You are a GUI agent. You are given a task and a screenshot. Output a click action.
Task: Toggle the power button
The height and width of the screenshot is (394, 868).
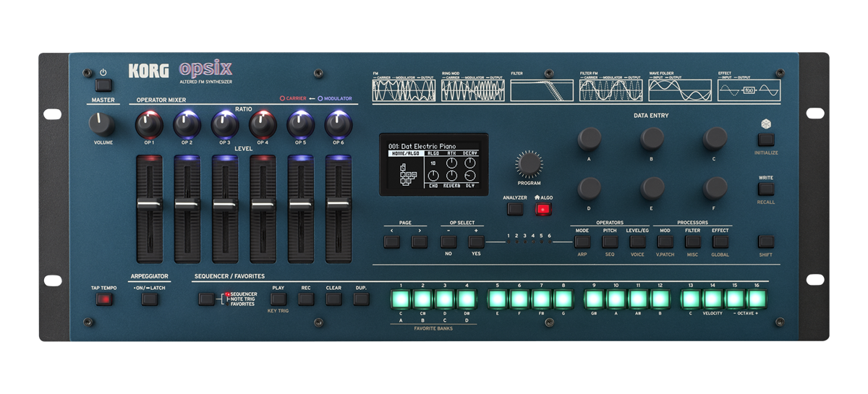tap(103, 85)
